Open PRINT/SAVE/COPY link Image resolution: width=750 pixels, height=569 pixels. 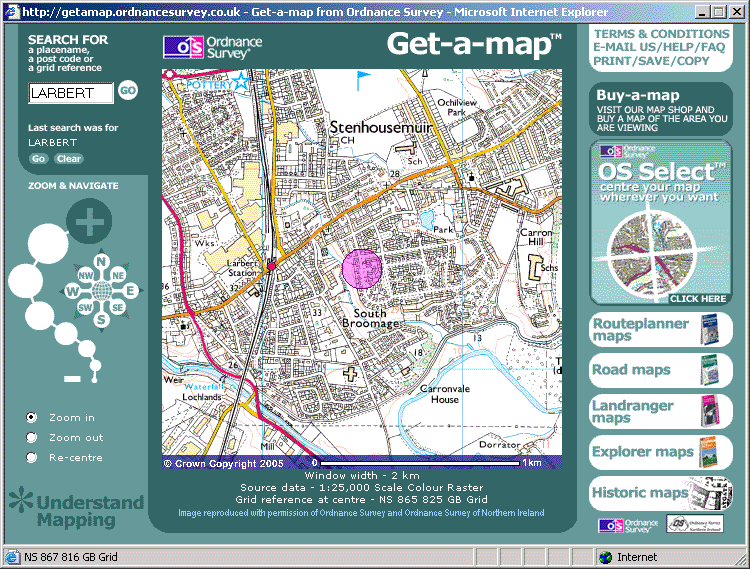[x=651, y=61]
